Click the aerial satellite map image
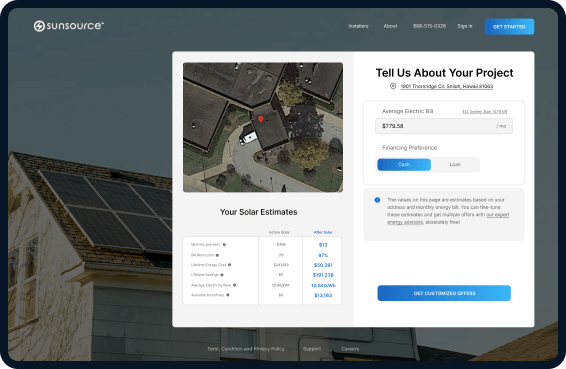The image size is (566, 369). (263, 127)
